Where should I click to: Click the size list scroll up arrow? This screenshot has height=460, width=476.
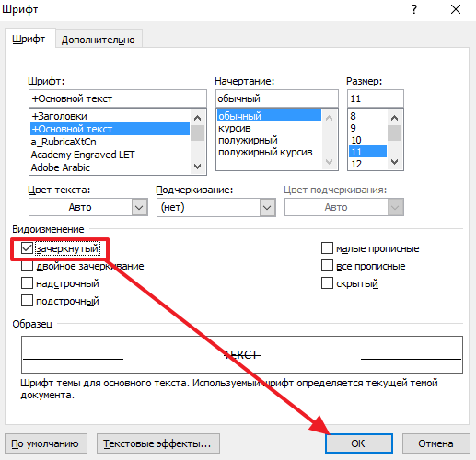395,118
